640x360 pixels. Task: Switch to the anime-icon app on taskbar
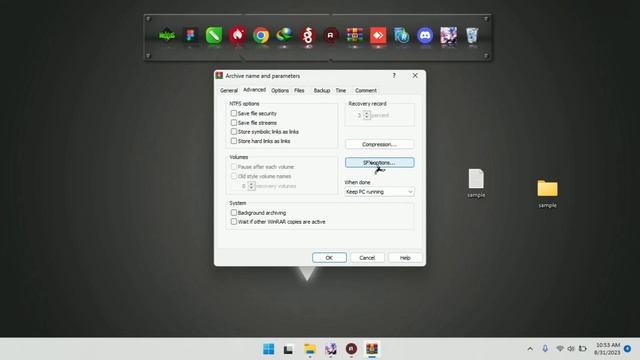coord(331,349)
